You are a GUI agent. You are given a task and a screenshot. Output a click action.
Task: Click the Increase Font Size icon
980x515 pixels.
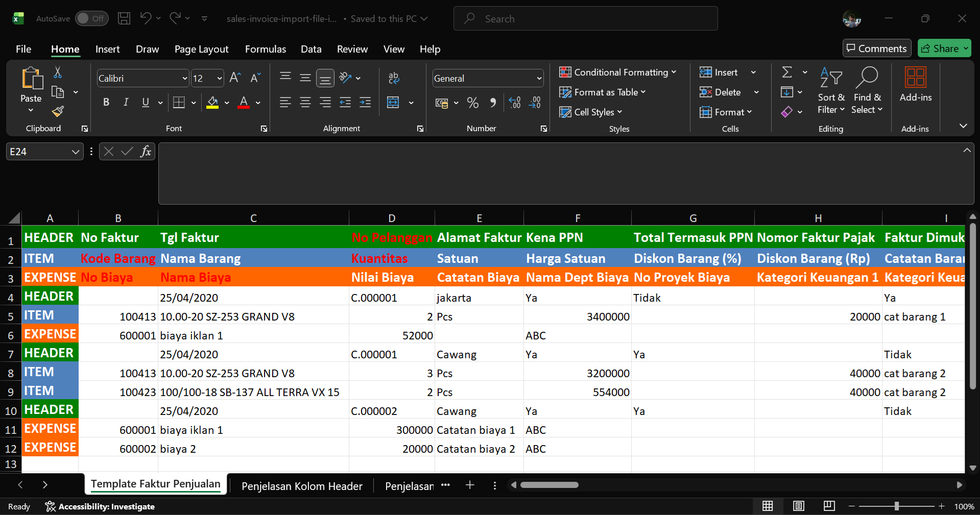coord(235,78)
